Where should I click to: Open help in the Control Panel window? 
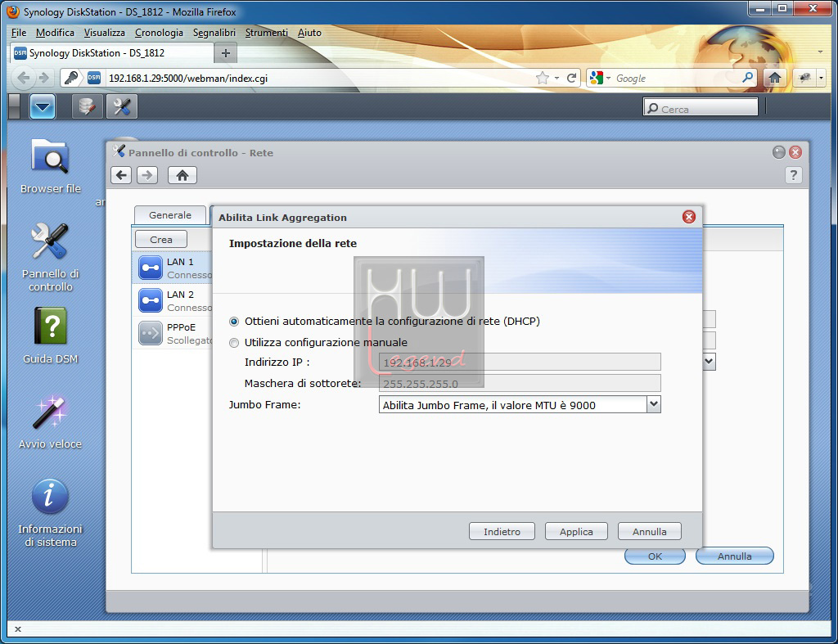[x=794, y=175]
